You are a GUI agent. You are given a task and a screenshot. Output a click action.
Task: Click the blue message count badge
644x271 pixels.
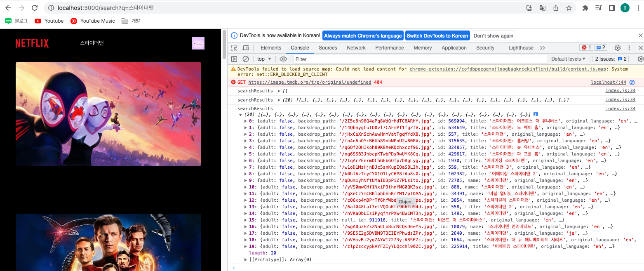coord(601,47)
